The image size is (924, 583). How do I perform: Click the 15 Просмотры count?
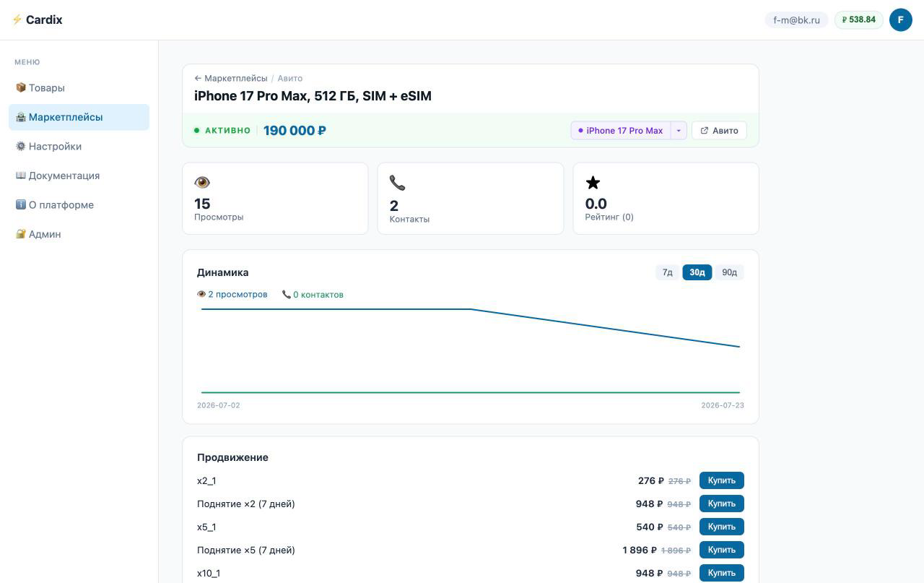(x=202, y=204)
